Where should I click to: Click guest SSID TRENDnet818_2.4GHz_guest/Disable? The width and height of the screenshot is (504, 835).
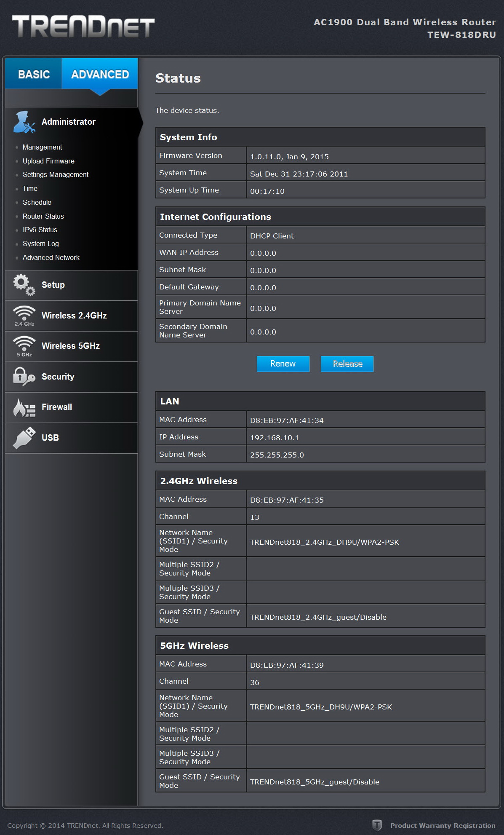(318, 617)
